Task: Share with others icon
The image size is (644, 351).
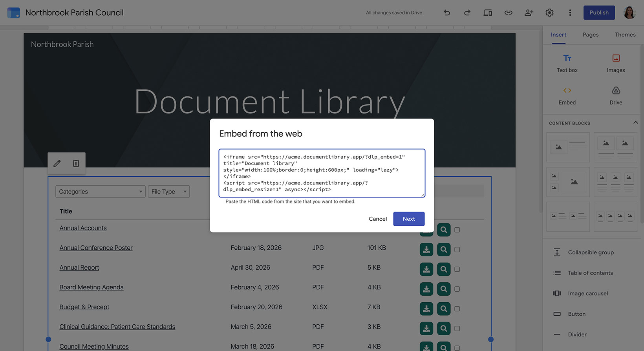Action: 529,13
